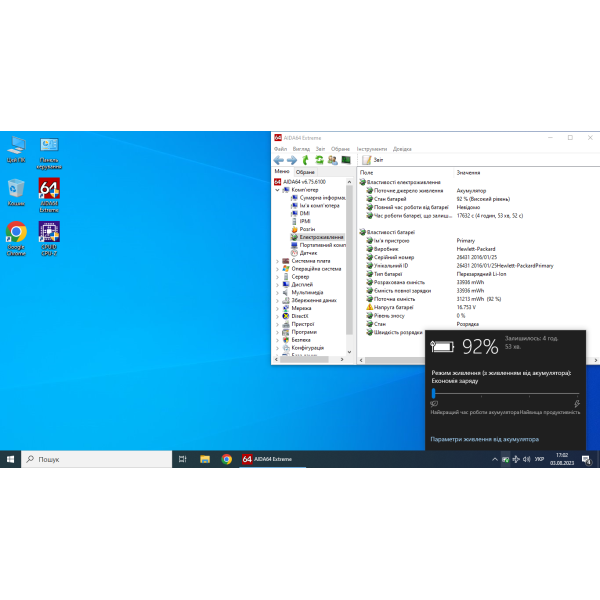The width and height of the screenshot is (600, 600).
Task: Open the Файл menu
Action: point(280,149)
